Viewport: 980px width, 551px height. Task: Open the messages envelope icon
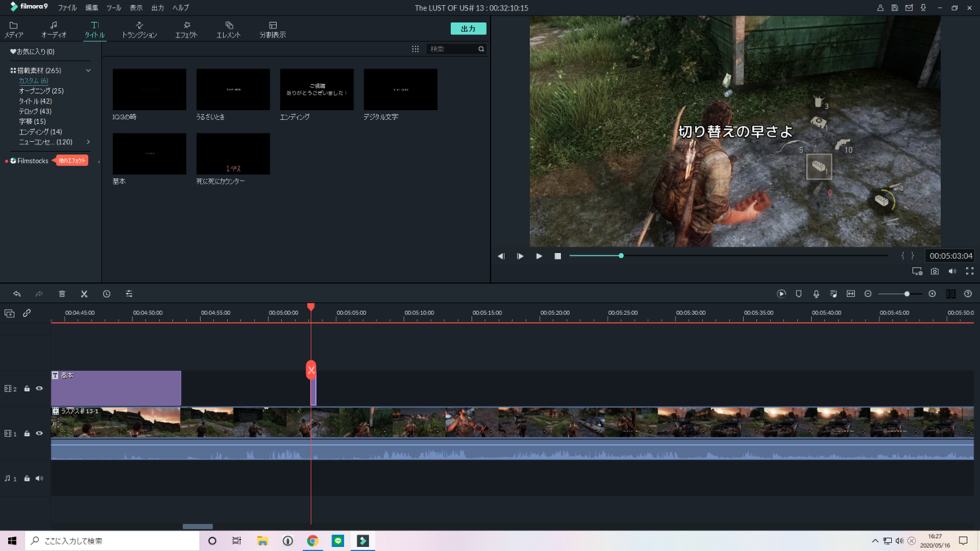tap(909, 7)
